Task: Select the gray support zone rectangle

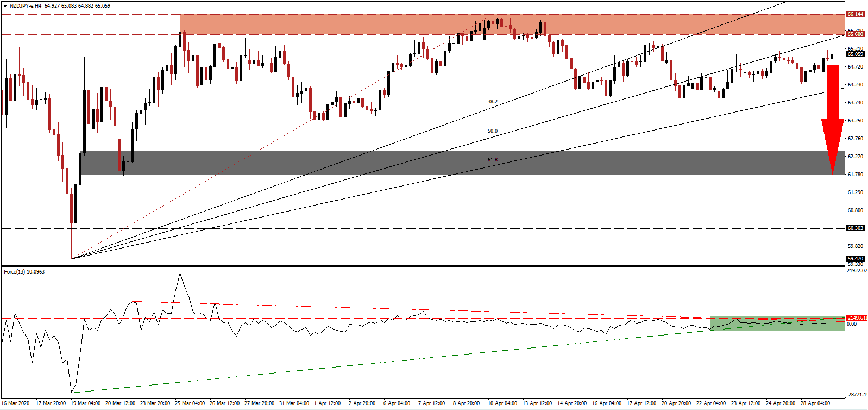Action: (462, 163)
